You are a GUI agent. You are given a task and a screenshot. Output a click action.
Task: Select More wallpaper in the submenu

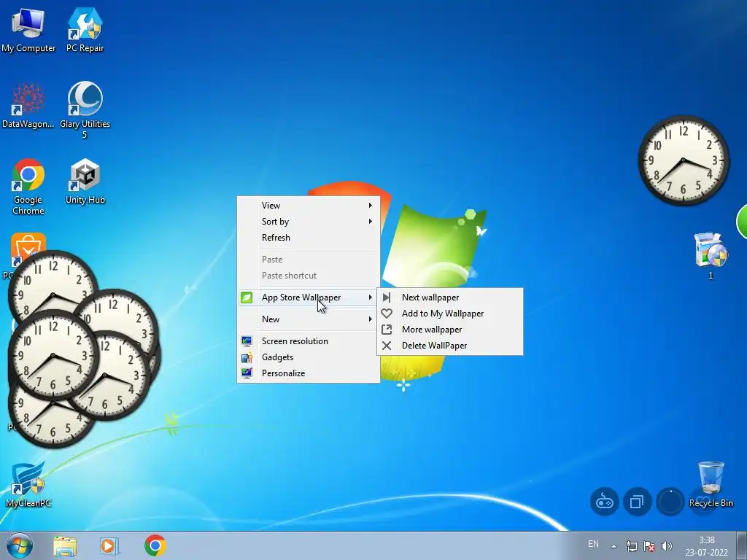(449, 330)
